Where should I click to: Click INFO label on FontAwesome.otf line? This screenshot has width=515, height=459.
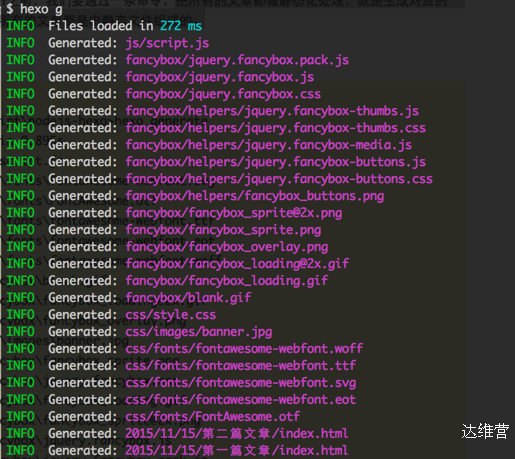(x=20, y=417)
